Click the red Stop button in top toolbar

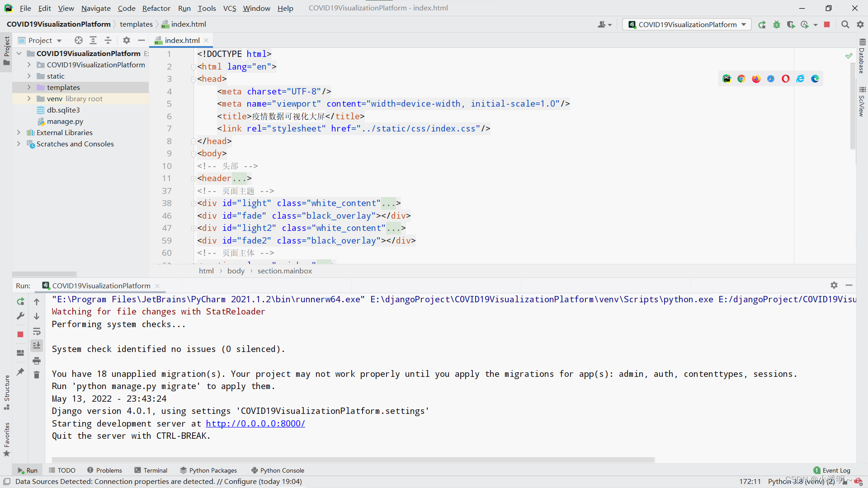pyautogui.click(x=827, y=24)
